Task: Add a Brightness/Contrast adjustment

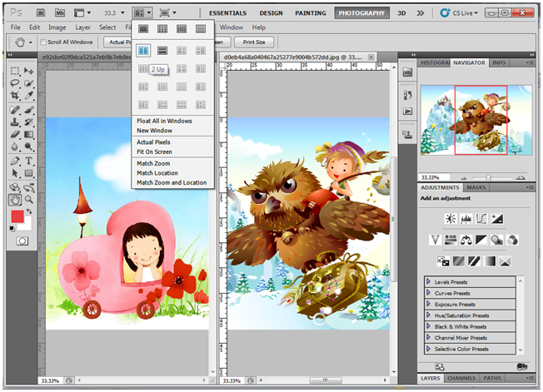Action: point(451,219)
